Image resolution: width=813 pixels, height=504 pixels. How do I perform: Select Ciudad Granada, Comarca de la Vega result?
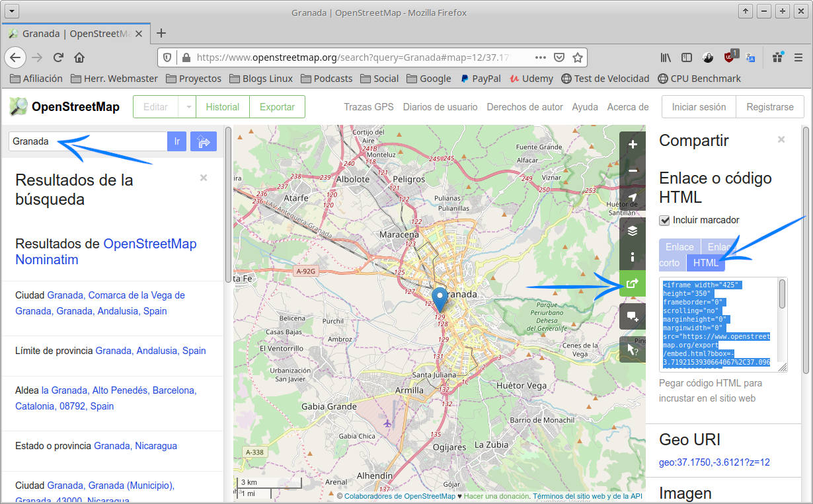pos(100,303)
